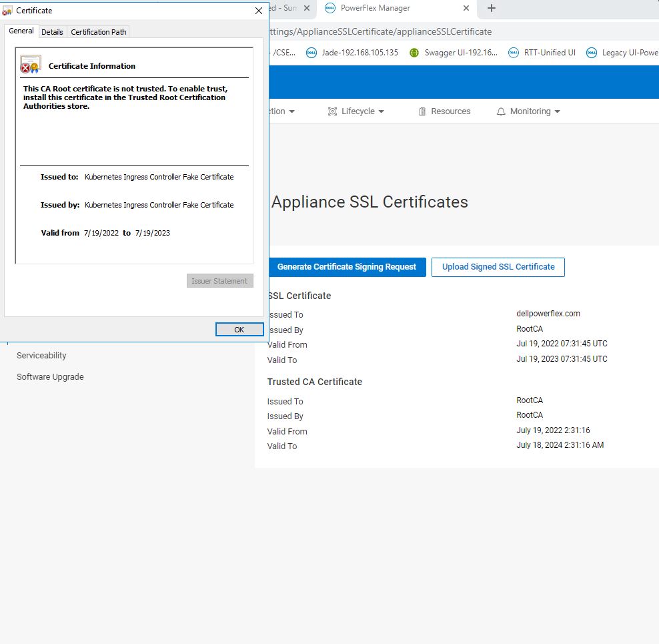
Task: Click the Certificate Information heading
Action: pos(91,66)
